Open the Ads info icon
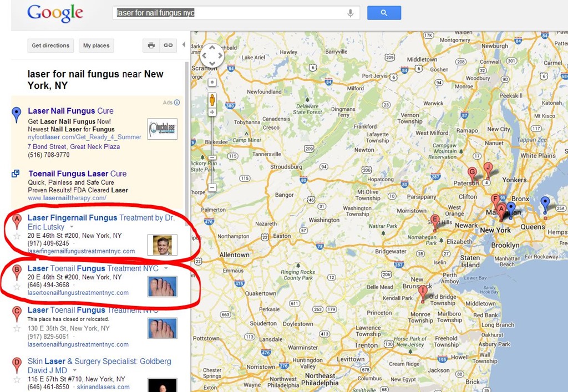Image resolution: width=568 pixels, height=392 pixels. click(177, 103)
